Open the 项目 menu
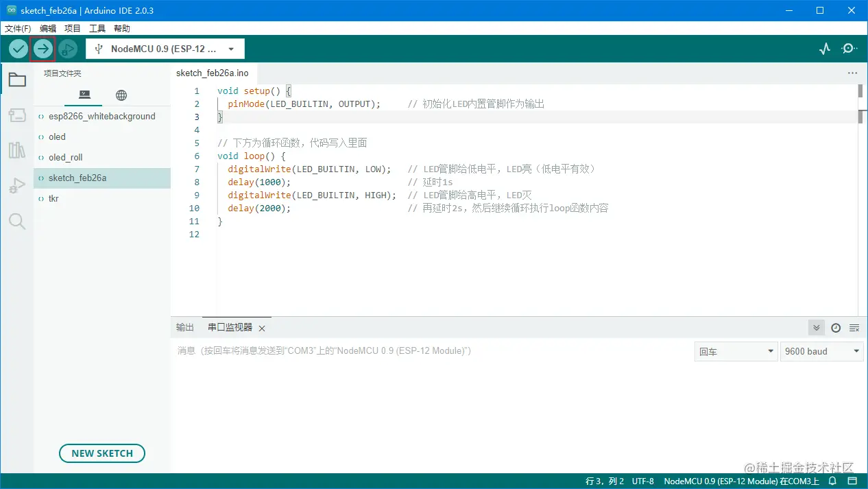This screenshot has width=868, height=489. [73, 29]
